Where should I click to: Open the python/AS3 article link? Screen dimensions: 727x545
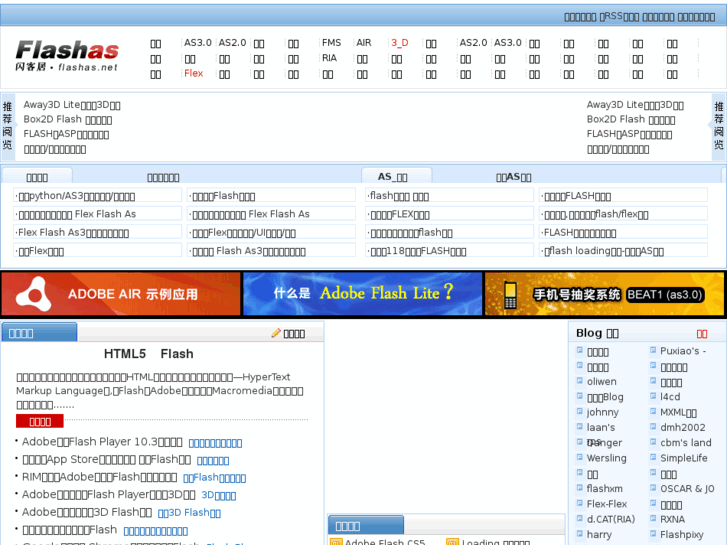point(77,196)
